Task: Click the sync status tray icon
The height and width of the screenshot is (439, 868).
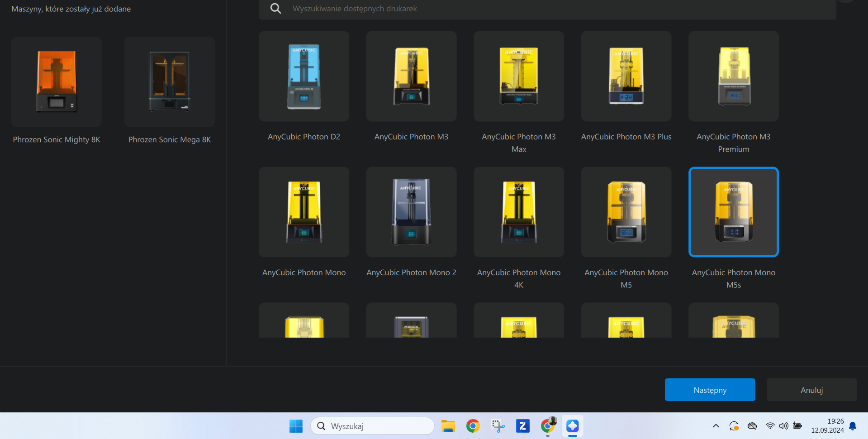Action: [x=734, y=426]
